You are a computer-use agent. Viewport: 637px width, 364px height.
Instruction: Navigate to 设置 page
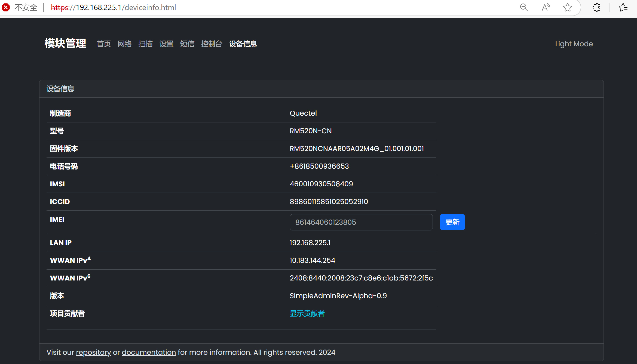[x=166, y=44]
